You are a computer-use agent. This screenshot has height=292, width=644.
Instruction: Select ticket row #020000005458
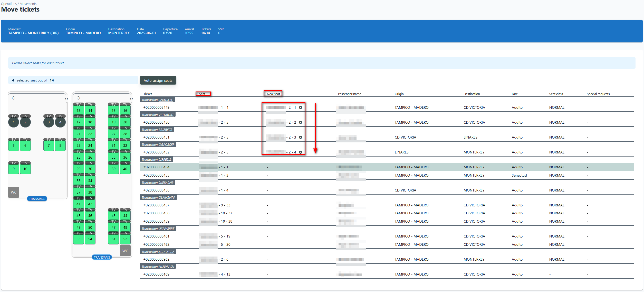coord(387,213)
